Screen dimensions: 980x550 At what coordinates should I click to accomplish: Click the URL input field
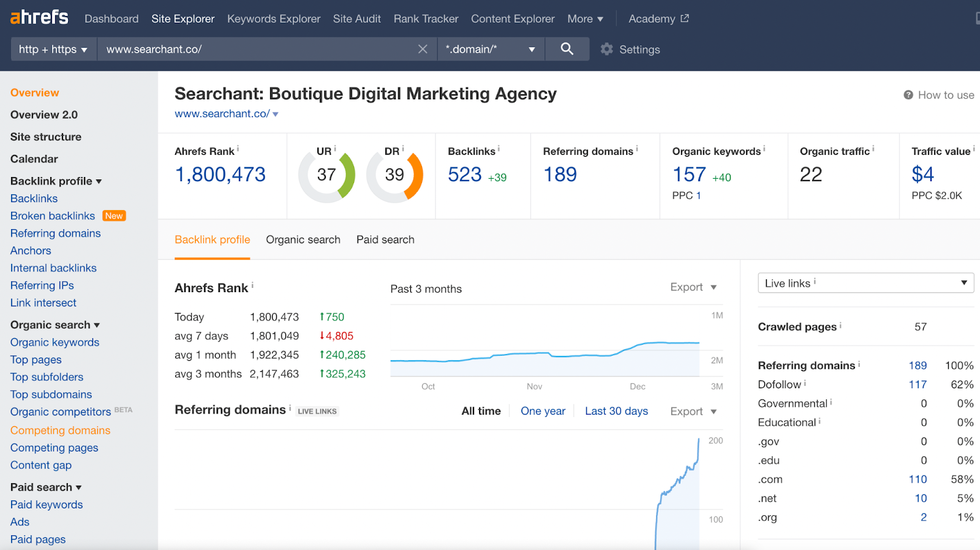coord(257,49)
